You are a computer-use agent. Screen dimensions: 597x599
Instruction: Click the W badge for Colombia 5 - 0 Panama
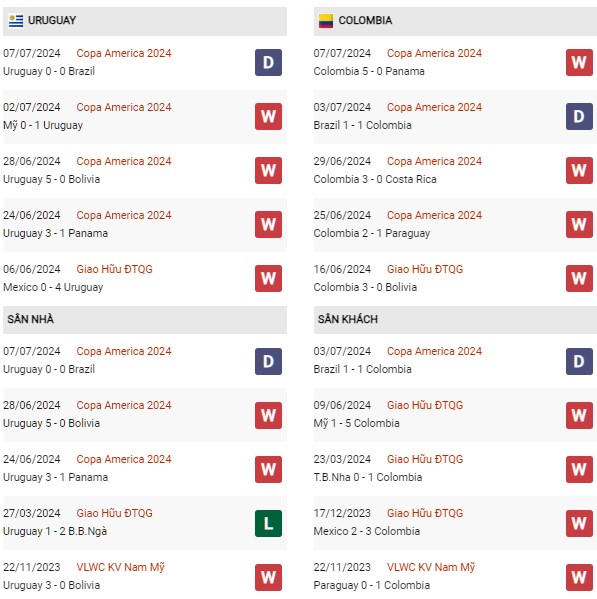tap(579, 62)
